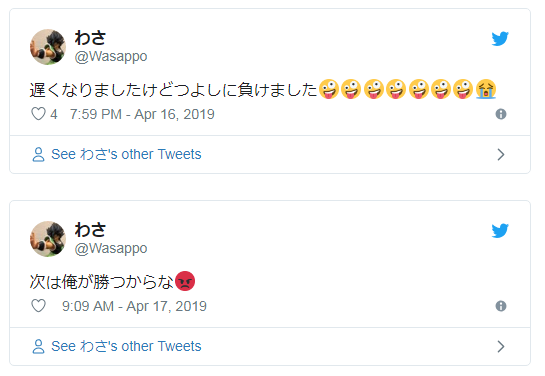Expand the chevron arrow under the first tweet
Image resolution: width=545 pixels, height=376 pixels.
(501, 155)
